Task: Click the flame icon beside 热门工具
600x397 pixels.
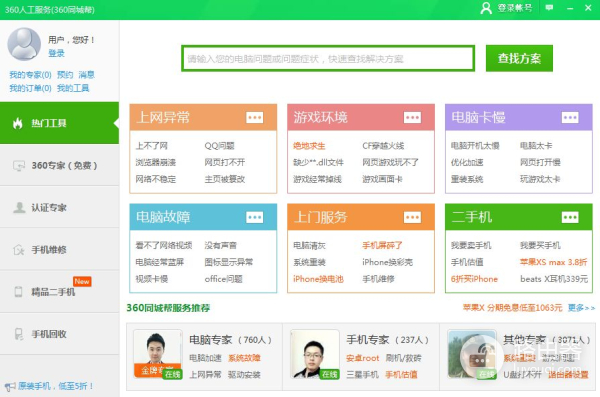Action: (18, 123)
